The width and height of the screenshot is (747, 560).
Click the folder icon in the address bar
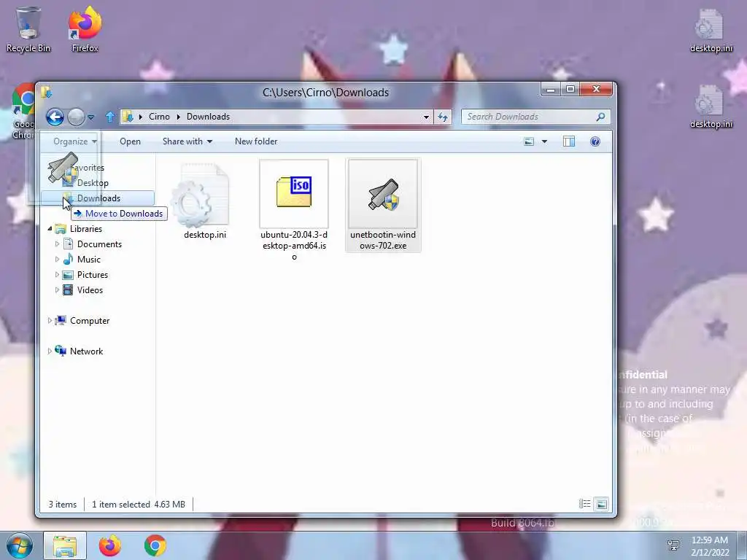[x=128, y=117]
